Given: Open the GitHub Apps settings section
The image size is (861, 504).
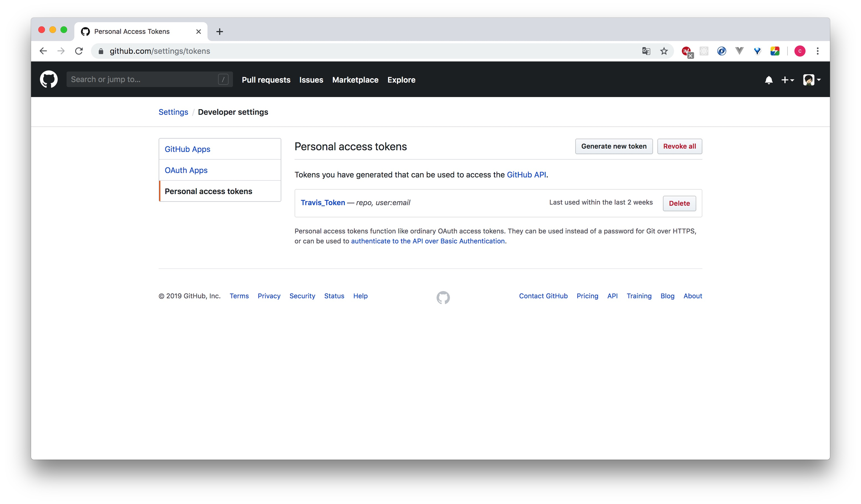Looking at the screenshot, I should tap(188, 149).
